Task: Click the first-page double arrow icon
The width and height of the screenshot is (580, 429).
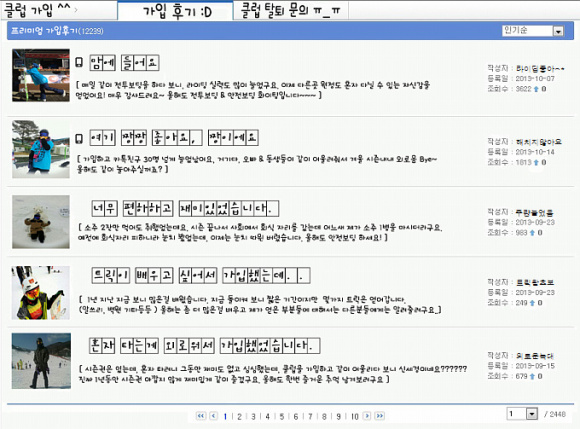Action: pyautogui.click(x=201, y=416)
